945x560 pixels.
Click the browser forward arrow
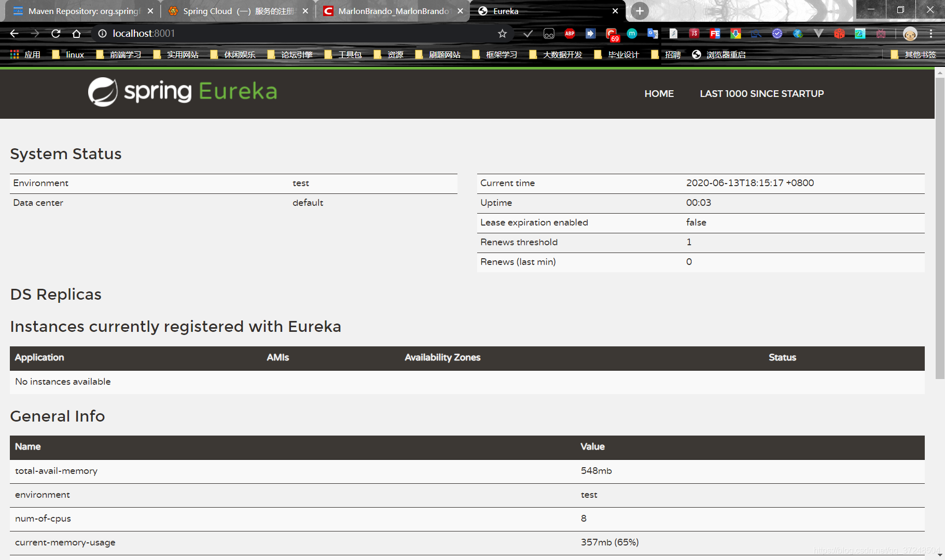tap(35, 34)
